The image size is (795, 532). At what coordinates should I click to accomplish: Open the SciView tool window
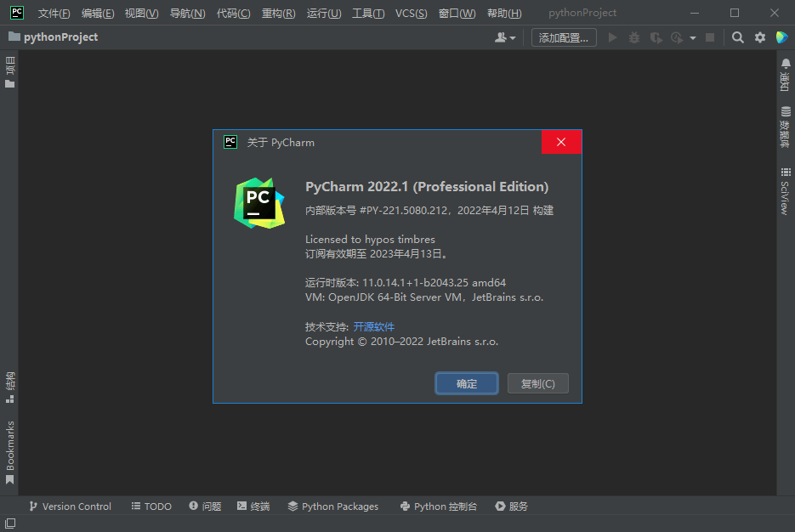click(x=785, y=191)
